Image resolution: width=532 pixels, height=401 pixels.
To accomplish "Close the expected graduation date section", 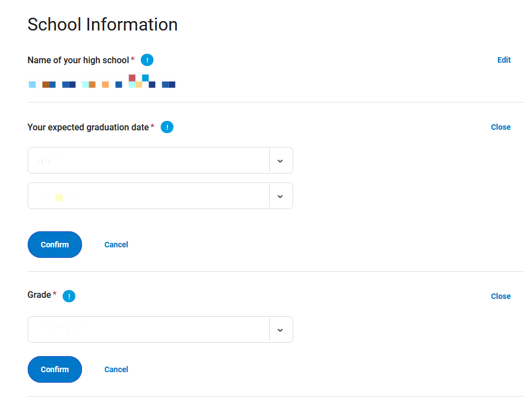I will click(501, 127).
